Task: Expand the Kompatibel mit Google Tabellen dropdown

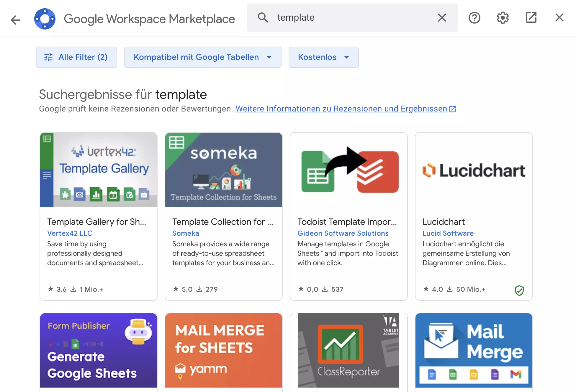Action: coord(203,57)
